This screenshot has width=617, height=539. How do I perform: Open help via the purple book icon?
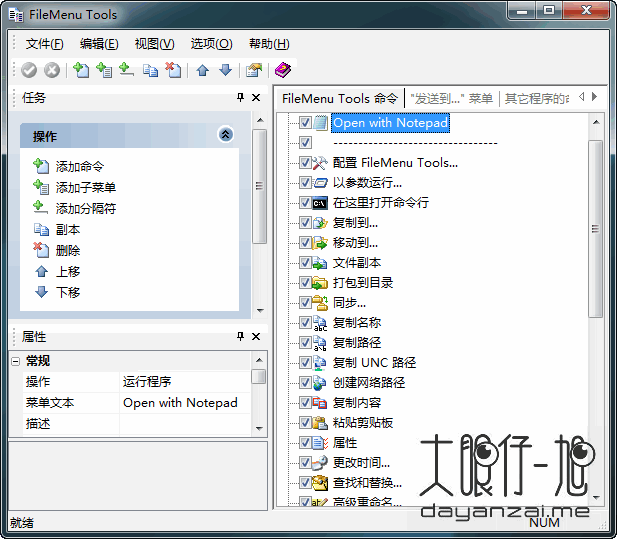(283, 70)
